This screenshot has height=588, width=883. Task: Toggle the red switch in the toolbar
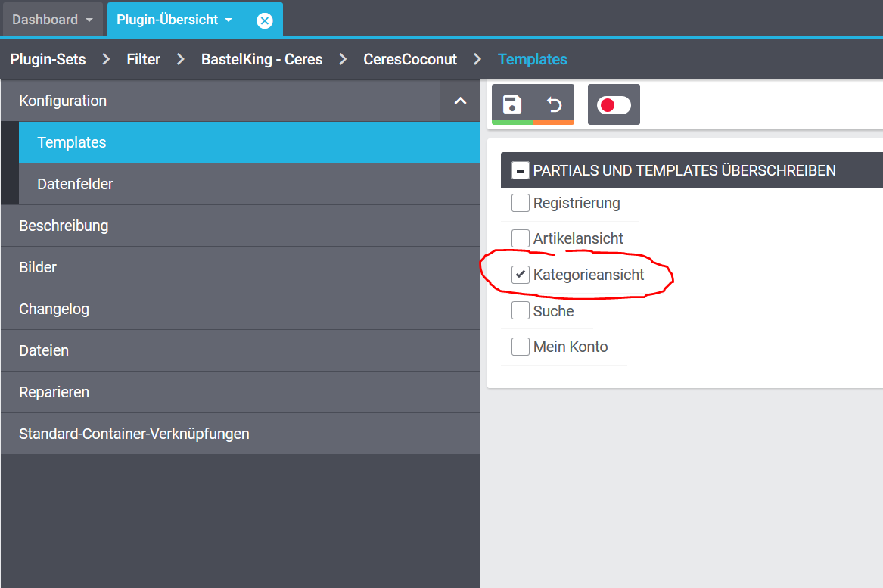[614, 104]
